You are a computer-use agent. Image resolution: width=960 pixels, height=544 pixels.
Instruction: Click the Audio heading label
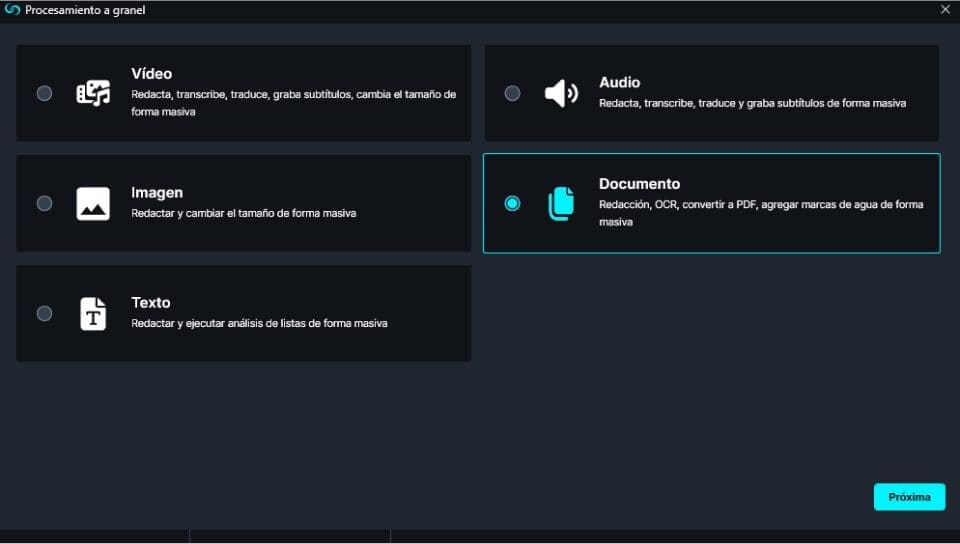(619, 82)
